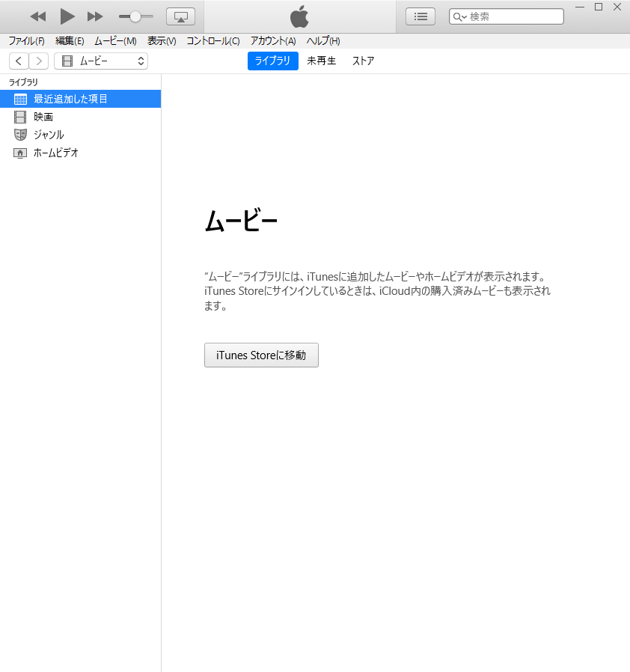
Task: Open the 表示(V) menu
Action: [x=162, y=41]
